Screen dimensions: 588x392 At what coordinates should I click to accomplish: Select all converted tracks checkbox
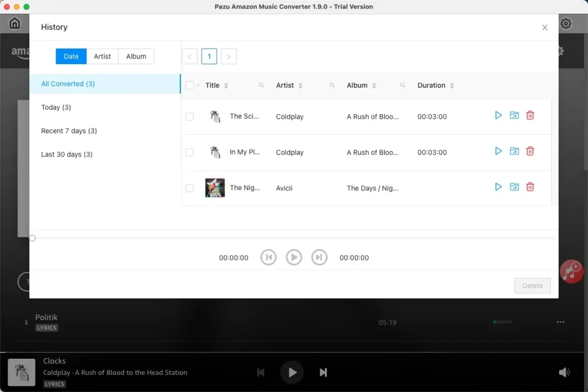[x=190, y=84]
